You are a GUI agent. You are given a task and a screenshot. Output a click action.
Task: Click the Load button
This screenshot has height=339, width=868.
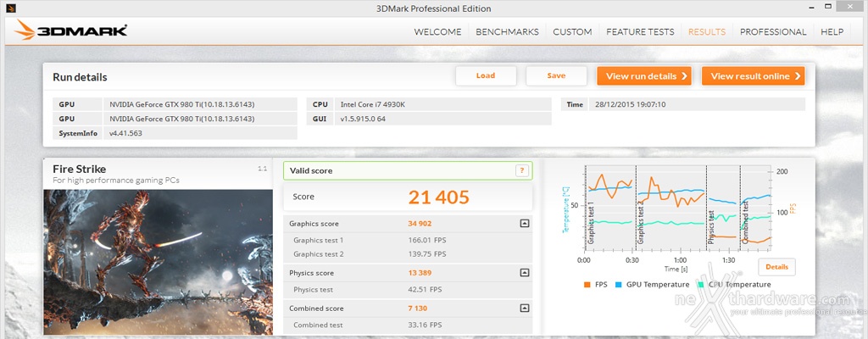[x=486, y=76]
